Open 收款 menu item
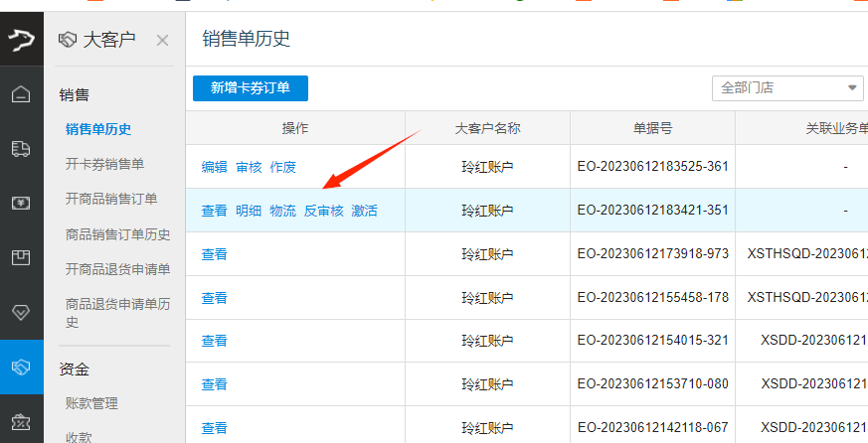 click(x=79, y=437)
